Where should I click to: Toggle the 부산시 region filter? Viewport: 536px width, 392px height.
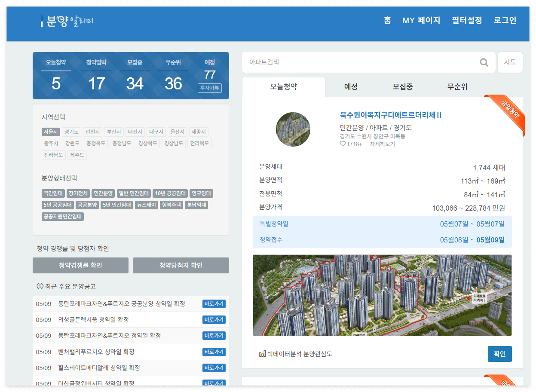click(113, 132)
